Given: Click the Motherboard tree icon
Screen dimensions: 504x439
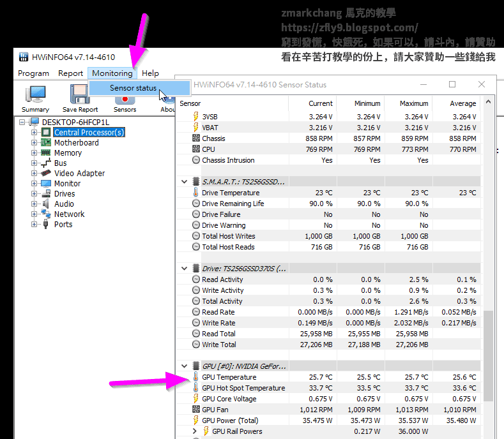Looking at the screenshot, I should click(x=46, y=142).
